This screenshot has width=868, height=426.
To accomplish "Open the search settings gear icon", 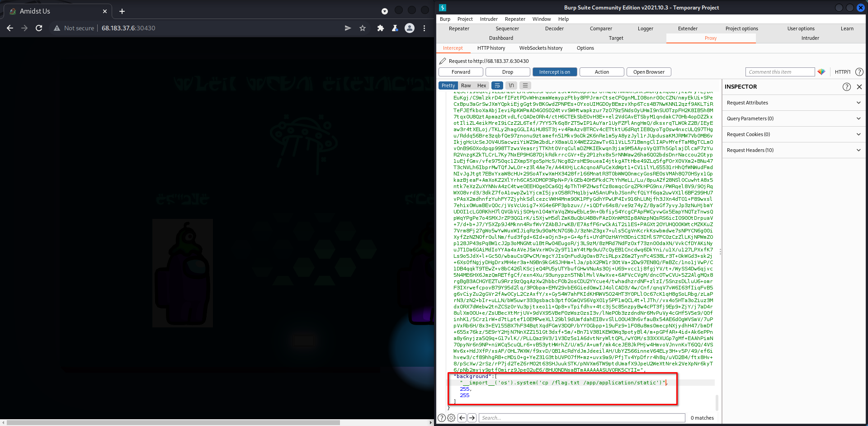I will 451,418.
